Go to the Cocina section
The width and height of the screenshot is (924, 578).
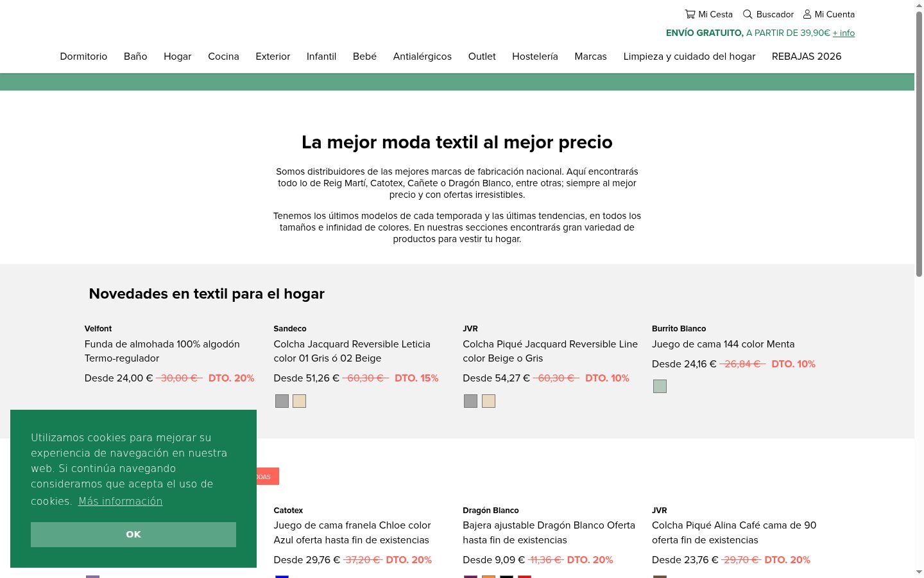223,57
